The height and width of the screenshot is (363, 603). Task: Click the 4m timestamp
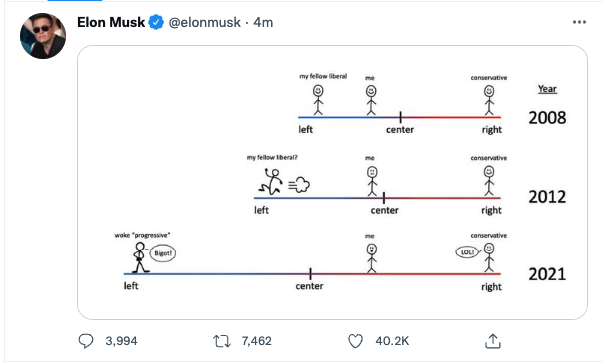pos(263,22)
